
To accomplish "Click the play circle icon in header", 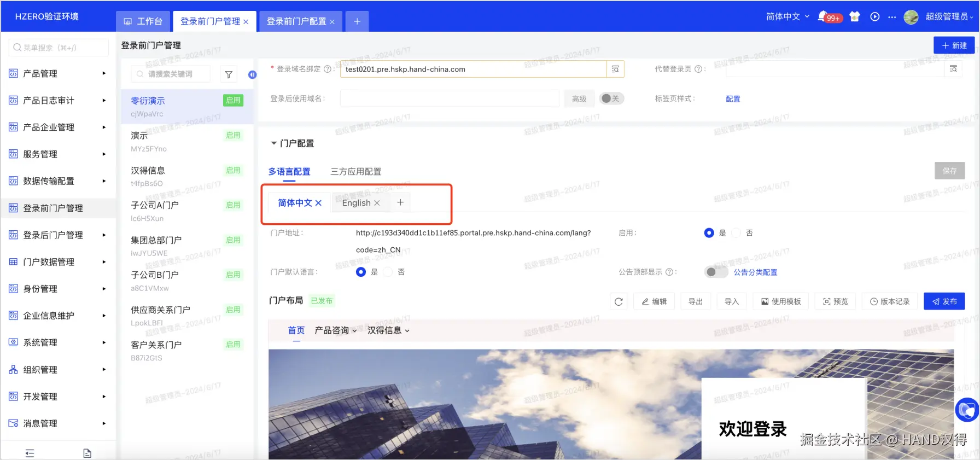I will (x=875, y=16).
